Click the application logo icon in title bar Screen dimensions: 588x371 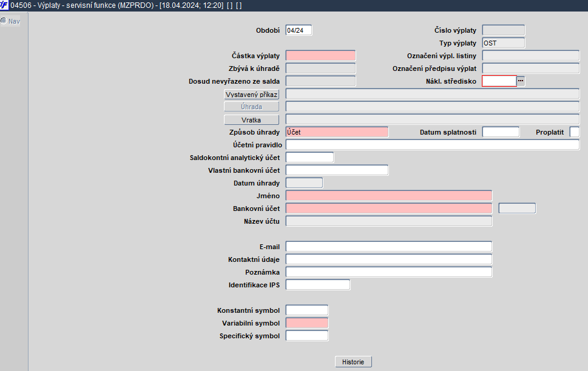click(x=4, y=5)
